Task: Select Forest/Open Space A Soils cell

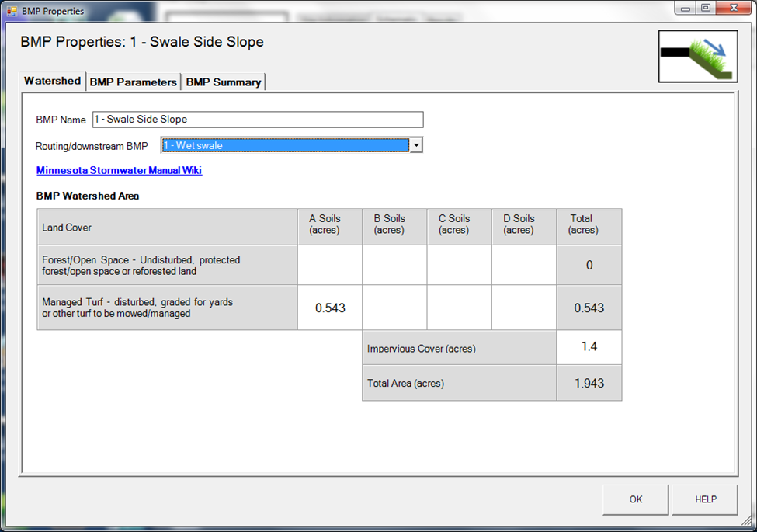Action: tap(330, 266)
